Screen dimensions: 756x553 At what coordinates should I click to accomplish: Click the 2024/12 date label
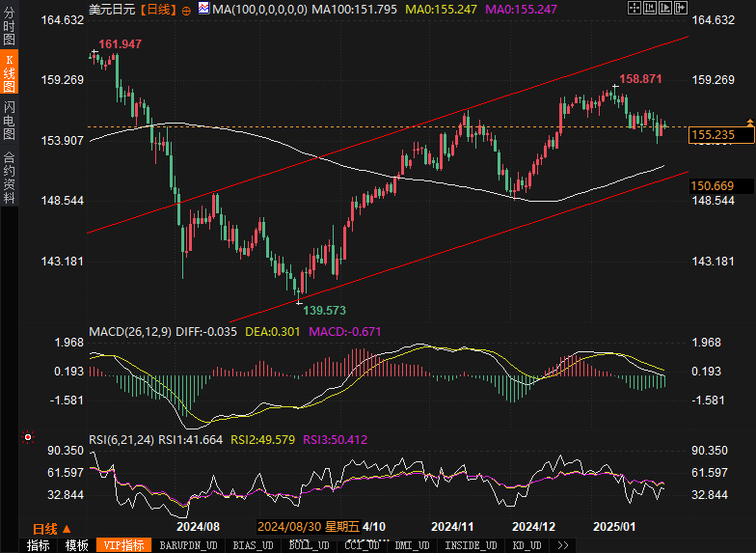click(x=534, y=527)
